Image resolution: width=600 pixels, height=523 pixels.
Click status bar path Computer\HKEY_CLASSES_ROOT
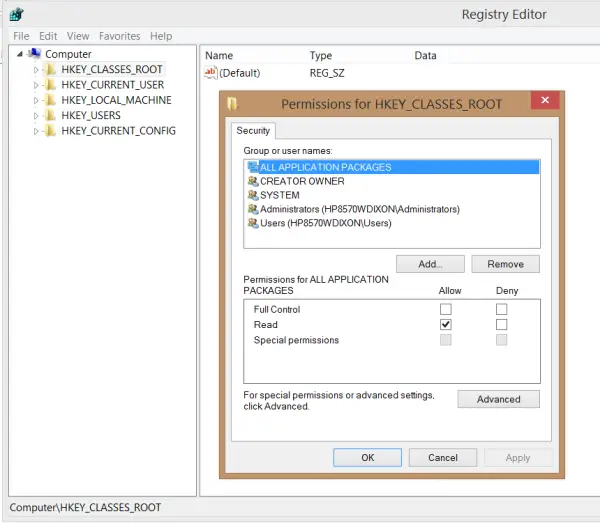85,507
